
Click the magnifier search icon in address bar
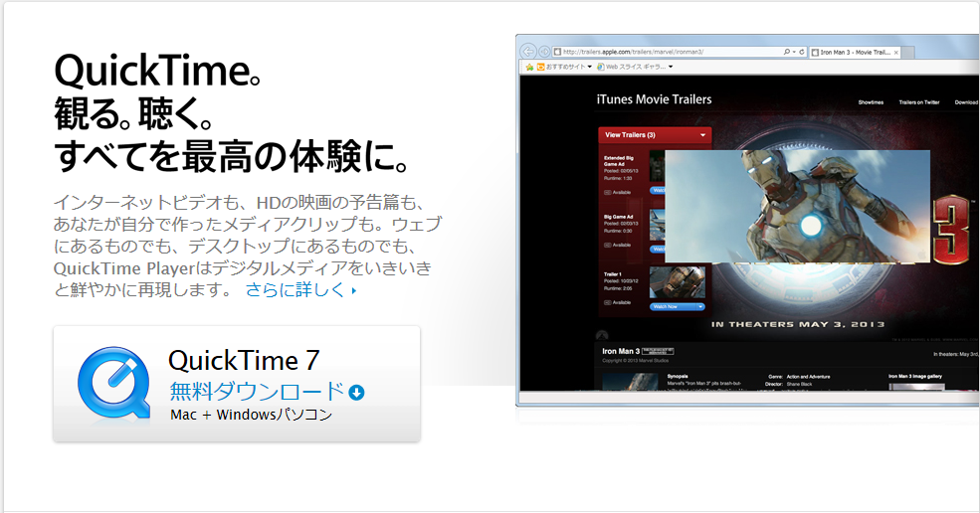pyautogui.click(x=786, y=52)
